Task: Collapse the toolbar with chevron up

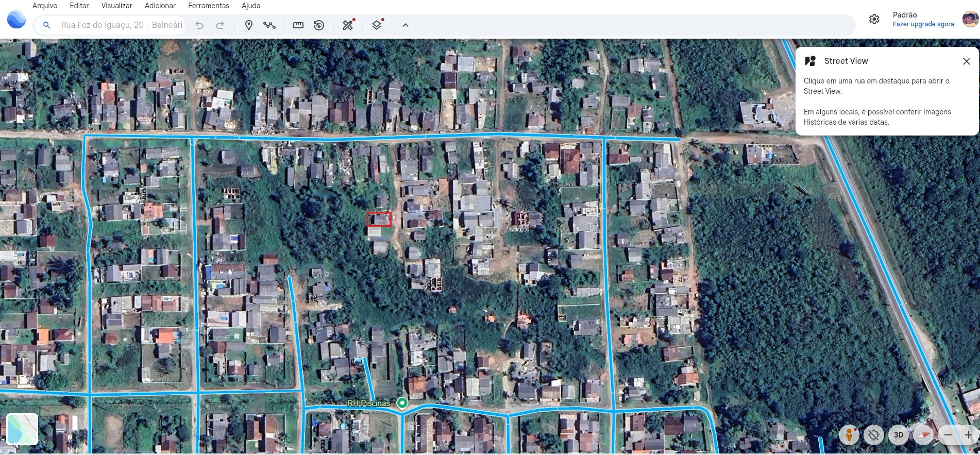Action: click(x=405, y=25)
